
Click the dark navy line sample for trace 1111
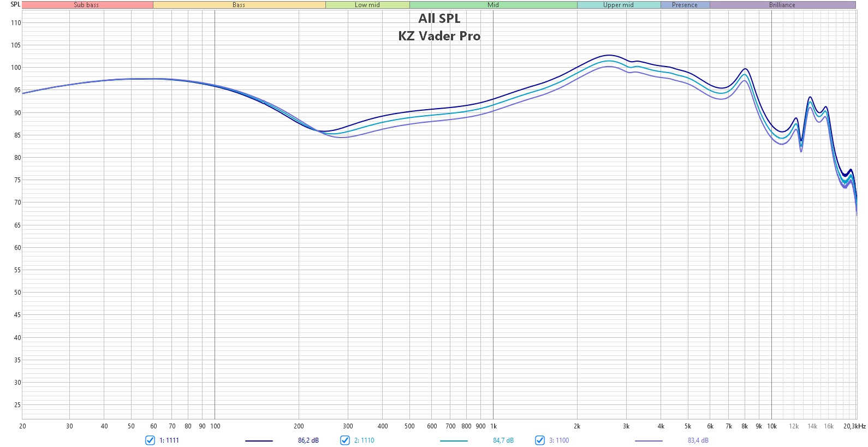pos(259,440)
